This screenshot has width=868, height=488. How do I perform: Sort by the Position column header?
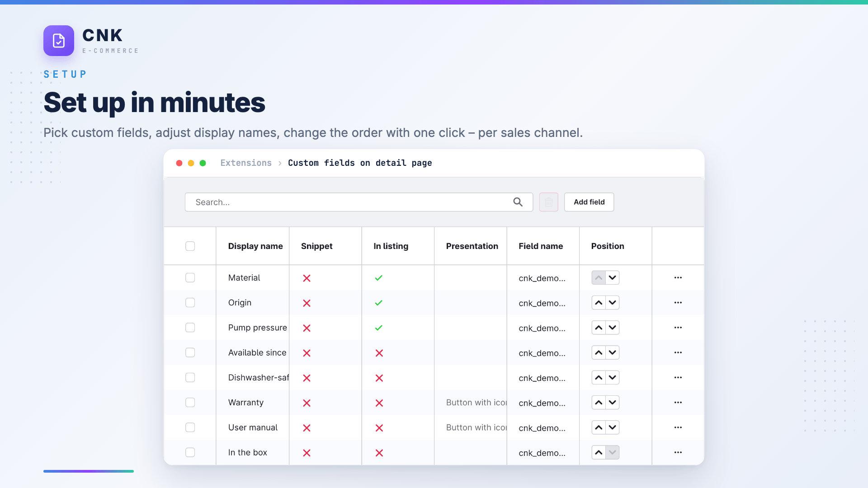[608, 246]
